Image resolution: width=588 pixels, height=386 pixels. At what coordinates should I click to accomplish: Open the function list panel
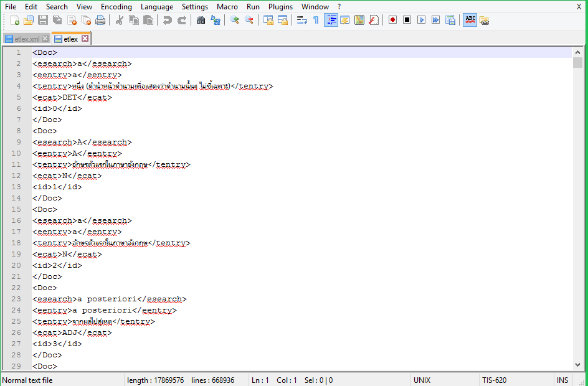point(374,21)
